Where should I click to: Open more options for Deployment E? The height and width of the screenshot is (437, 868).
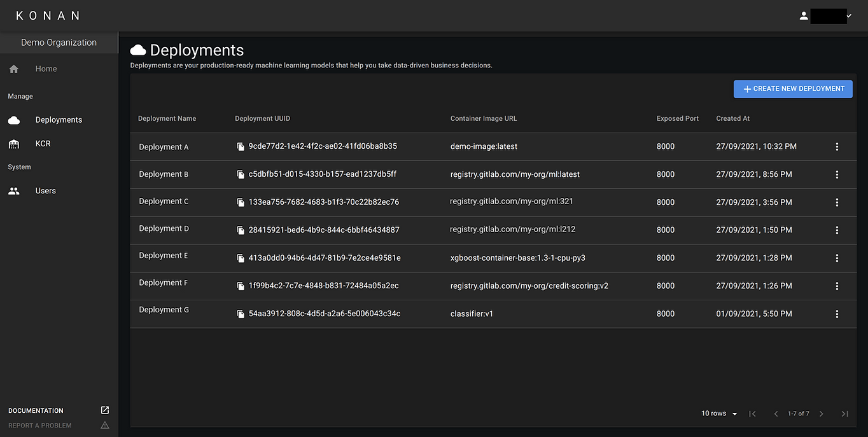coord(837,258)
